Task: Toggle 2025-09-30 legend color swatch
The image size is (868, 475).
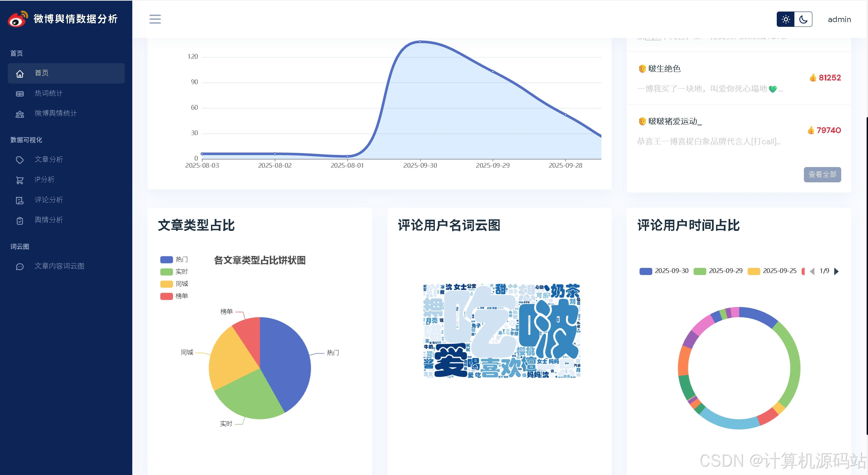Action: 645,271
